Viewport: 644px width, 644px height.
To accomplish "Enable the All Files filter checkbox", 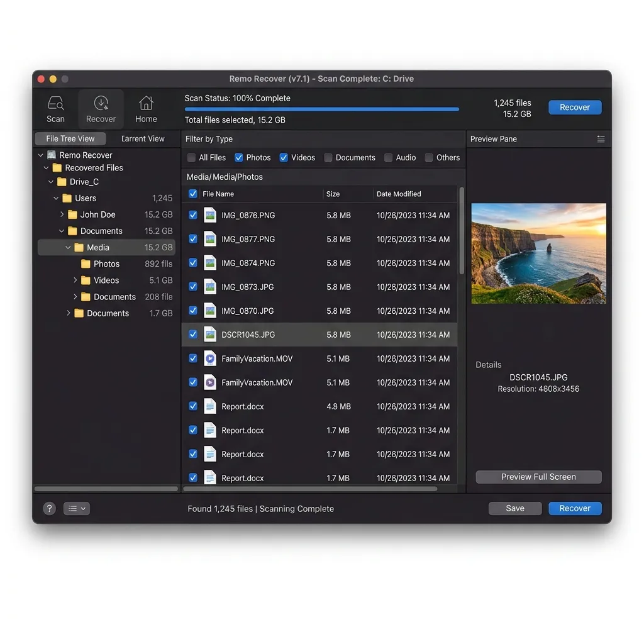I will tap(191, 157).
